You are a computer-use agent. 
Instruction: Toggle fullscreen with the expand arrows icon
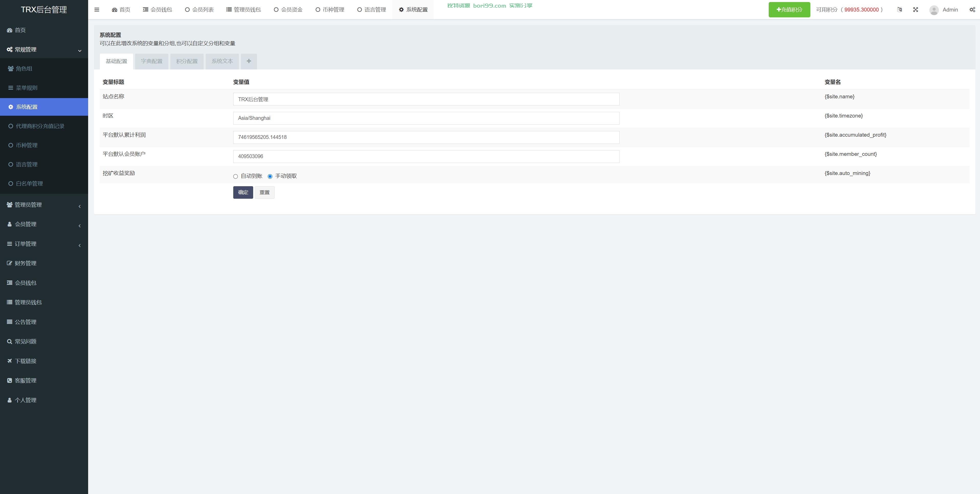[x=916, y=9]
